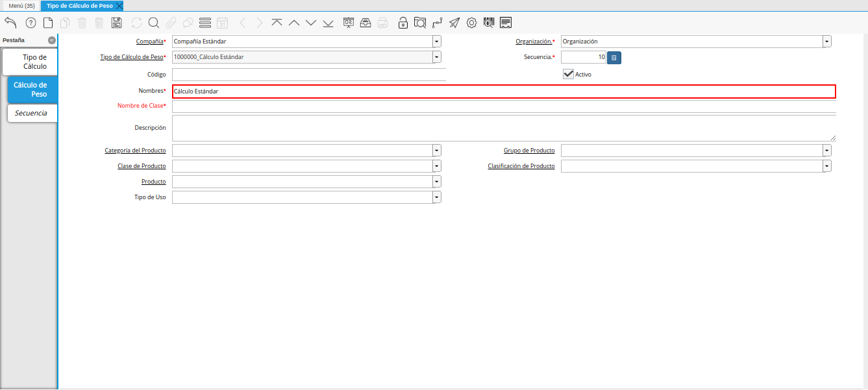Click the second trash delete selection icon
Image resolution: width=868 pixels, height=390 pixels.
point(99,23)
